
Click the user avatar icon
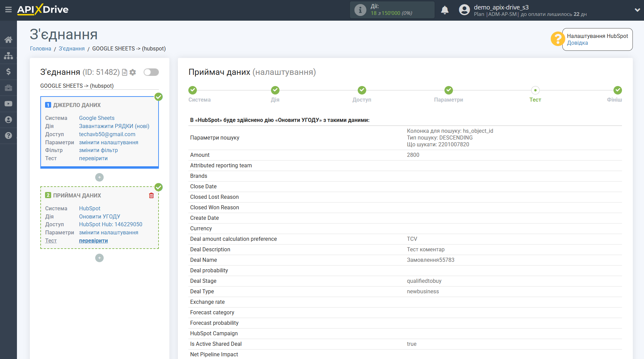coord(464,10)
